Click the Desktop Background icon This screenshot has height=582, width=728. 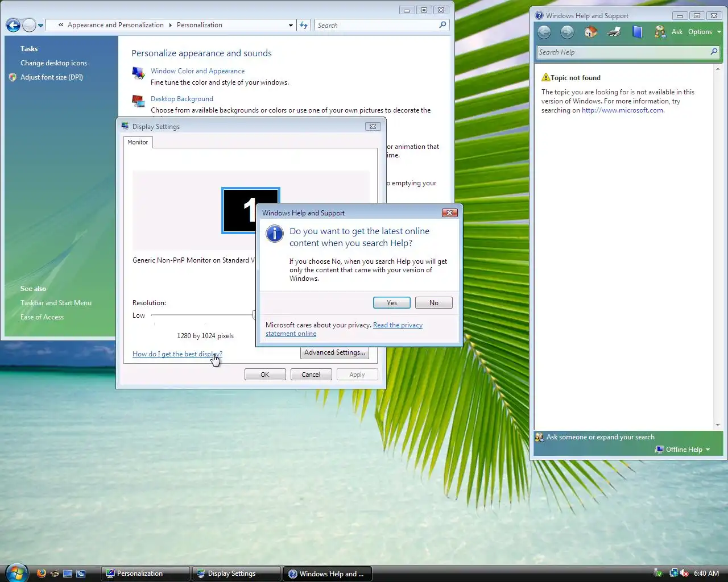click(x=138, y=101)
